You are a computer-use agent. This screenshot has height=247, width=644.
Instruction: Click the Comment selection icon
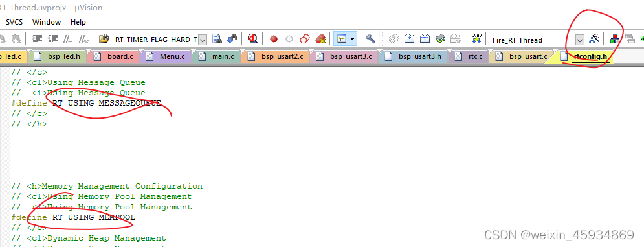click(x=69, y=39)
